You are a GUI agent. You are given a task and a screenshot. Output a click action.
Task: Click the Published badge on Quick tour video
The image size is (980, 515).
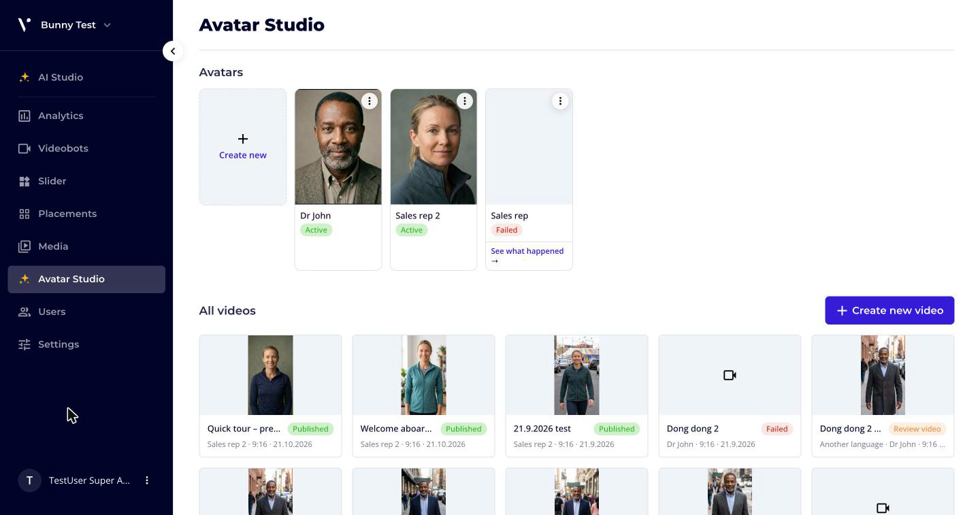(310, 429)
